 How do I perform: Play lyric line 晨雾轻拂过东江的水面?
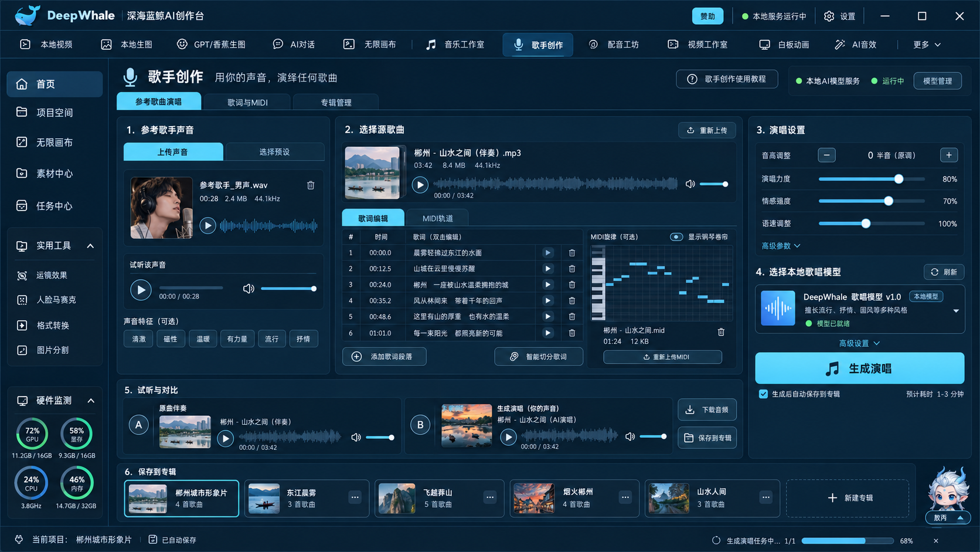point(547,253)
